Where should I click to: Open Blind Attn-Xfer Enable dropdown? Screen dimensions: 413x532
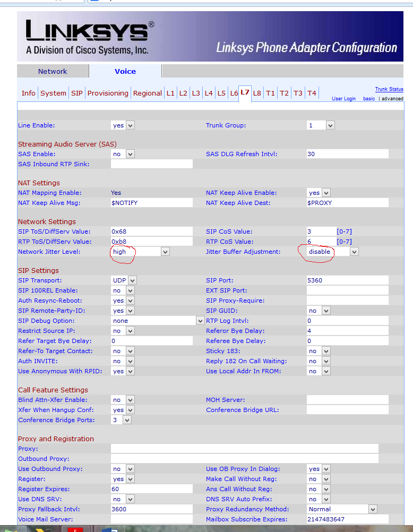click(x=123, y=400)
